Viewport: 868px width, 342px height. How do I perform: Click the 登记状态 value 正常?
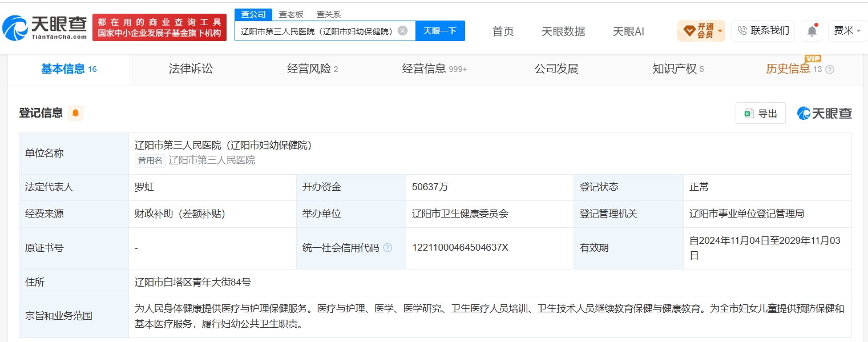(x=699, y=187)
